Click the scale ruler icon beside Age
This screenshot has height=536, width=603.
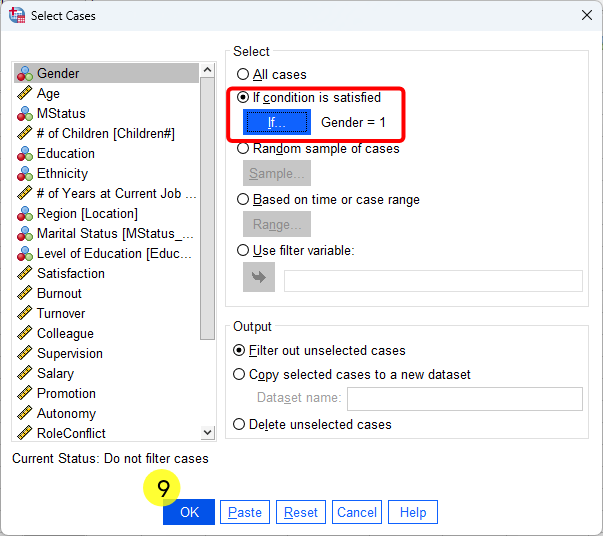pyautogui.click(x=25, y=93)
